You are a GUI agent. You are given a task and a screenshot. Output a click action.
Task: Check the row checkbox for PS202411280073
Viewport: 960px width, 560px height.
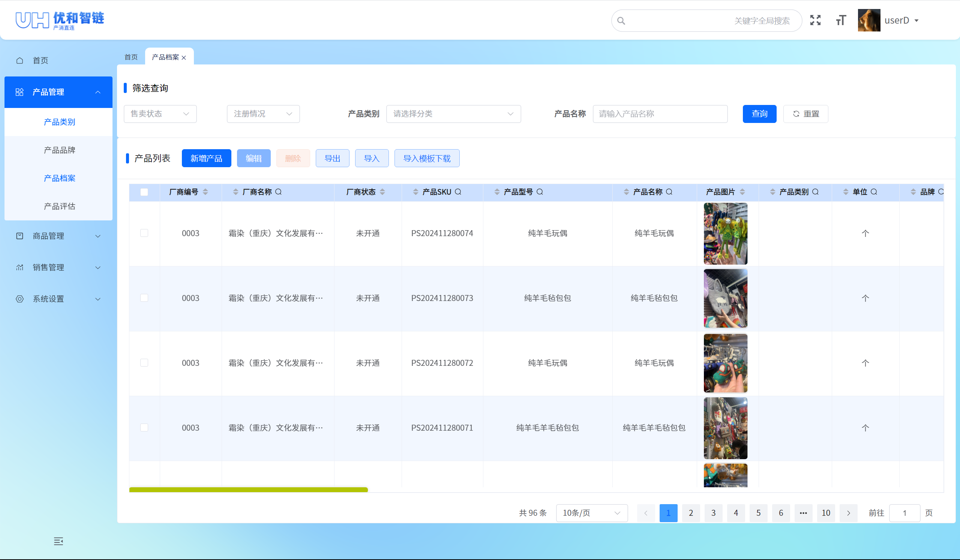tap(144, 298)
